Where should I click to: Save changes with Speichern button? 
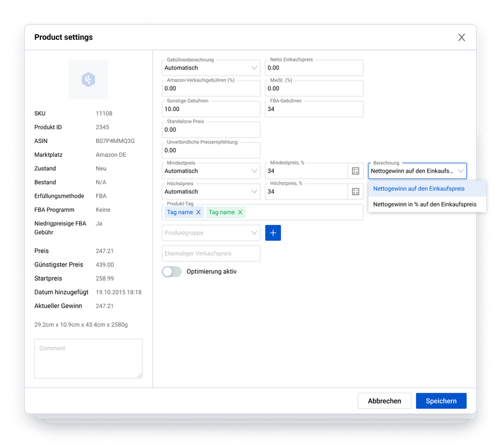[x=441, y=401]
